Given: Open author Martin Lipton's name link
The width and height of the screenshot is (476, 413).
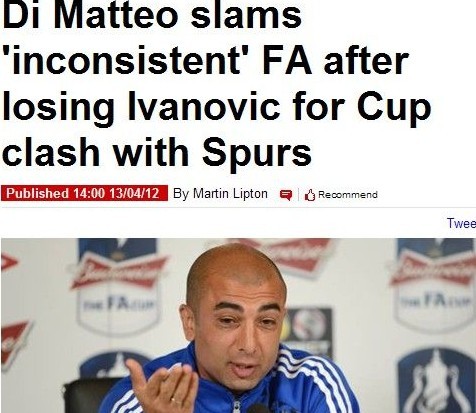Looking at the screenshot, I should click(230, 193).
